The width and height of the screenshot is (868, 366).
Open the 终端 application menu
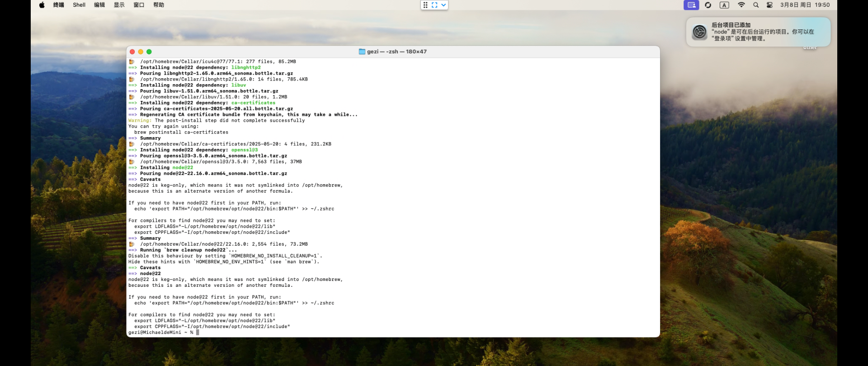pos(59,5)
